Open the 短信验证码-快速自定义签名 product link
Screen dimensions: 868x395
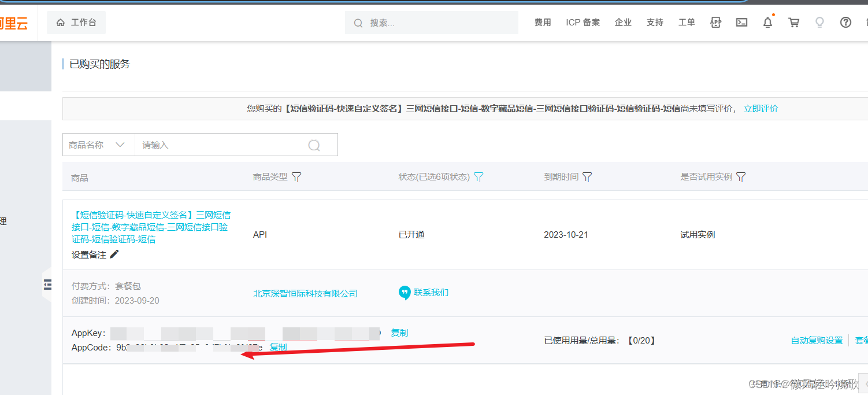click(151, 227)
